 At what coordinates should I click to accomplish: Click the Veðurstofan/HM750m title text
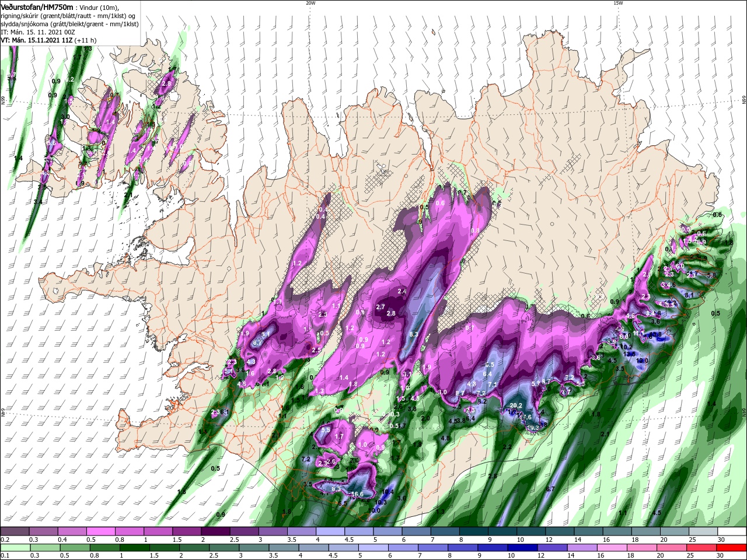pos(37,7)
